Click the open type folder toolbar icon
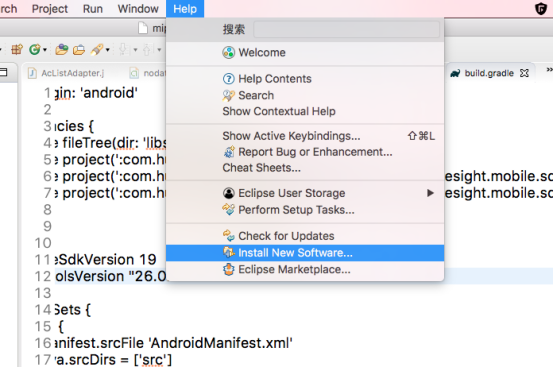The image size is (554, 368). pyautogui.click(x=61, y=49)
